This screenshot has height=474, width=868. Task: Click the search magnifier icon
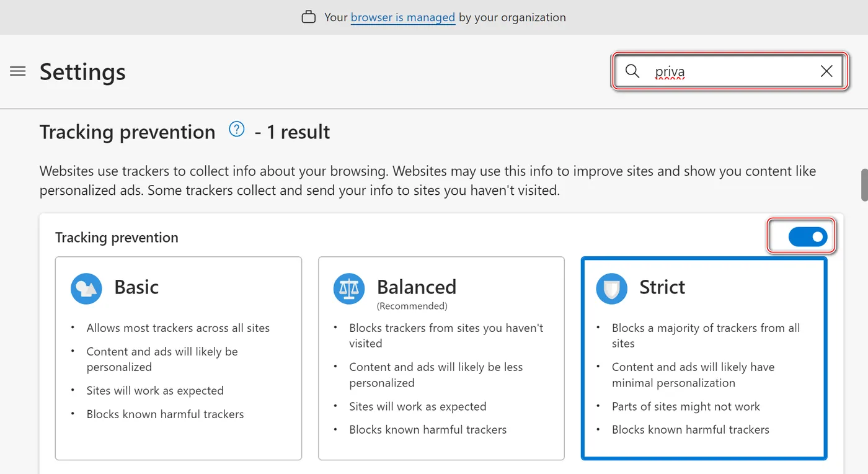click(x=632, y=71)
